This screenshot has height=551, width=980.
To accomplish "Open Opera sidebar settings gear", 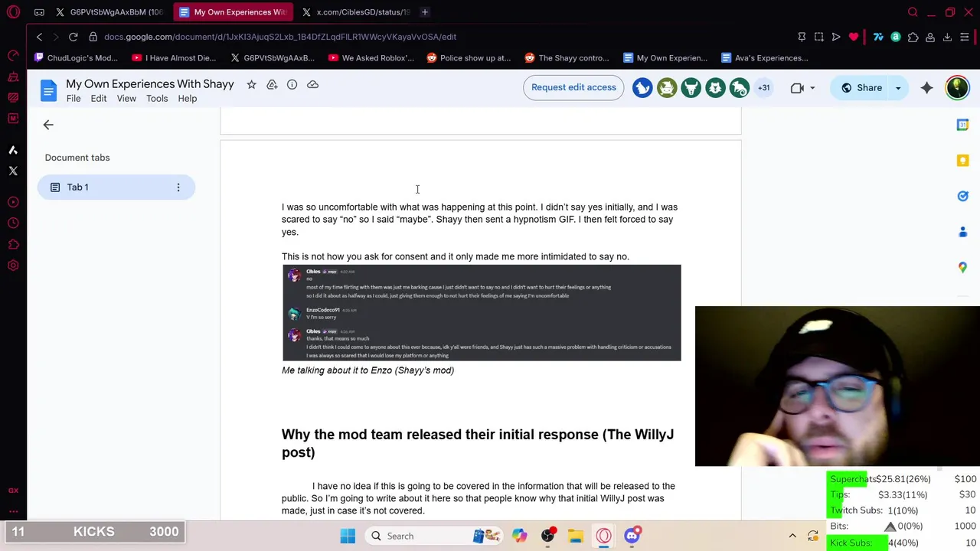I will pos(13,266).
